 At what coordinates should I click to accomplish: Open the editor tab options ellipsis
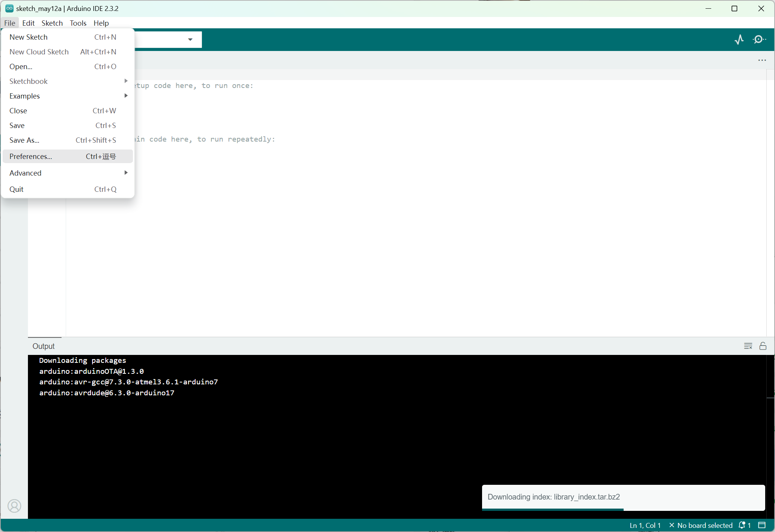762,60
